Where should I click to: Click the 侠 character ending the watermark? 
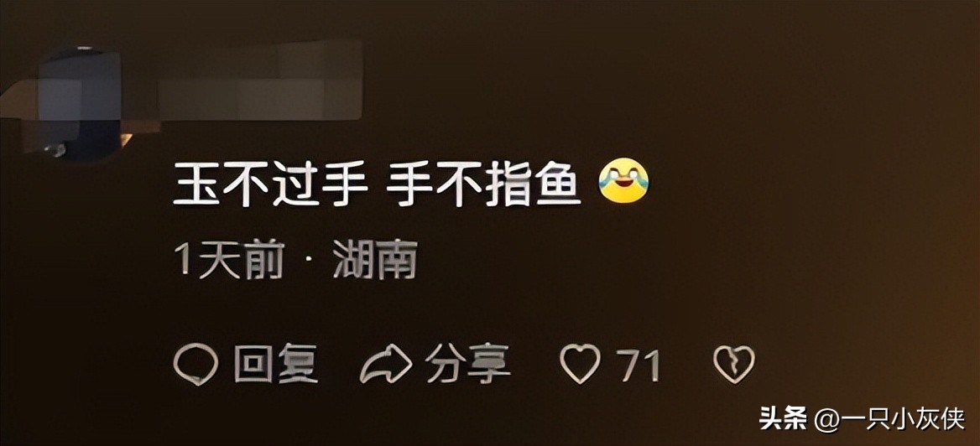pos(952,419)
